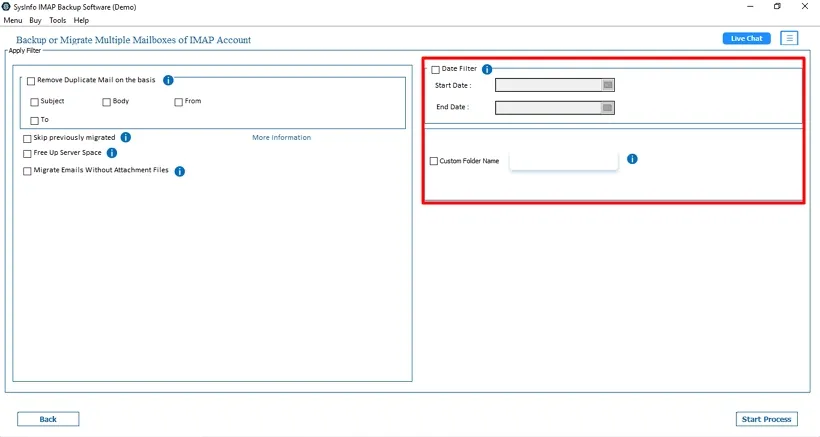
Task: Show info for Migrate Emails Without Attachment Files
Action: point(179,171)
